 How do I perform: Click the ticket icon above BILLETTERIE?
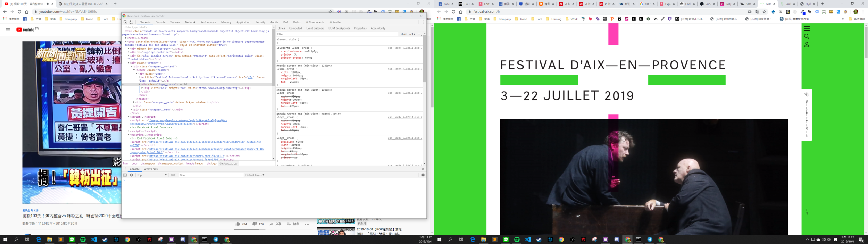pos(807,94)
